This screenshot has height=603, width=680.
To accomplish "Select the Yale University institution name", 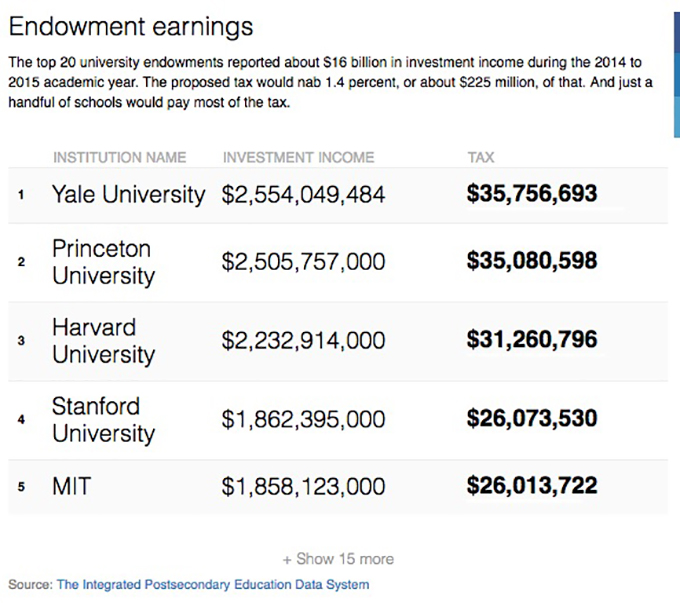I will [128, 195].
